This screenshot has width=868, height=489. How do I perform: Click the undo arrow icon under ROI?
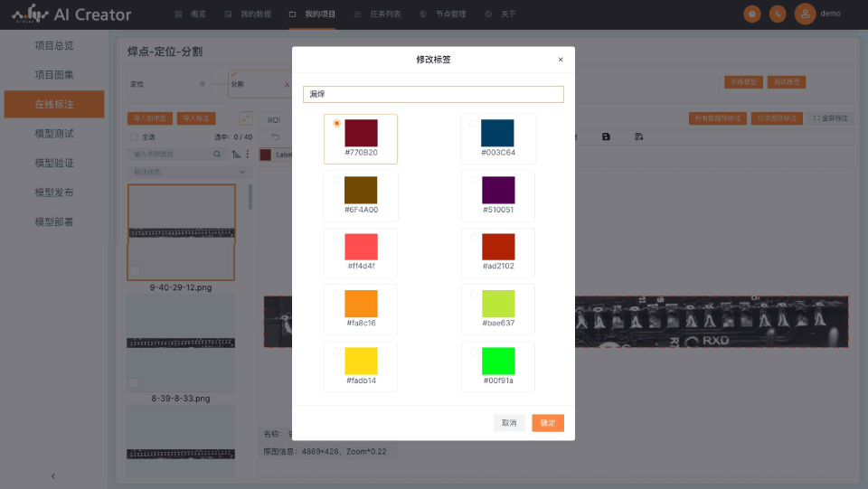276,136
